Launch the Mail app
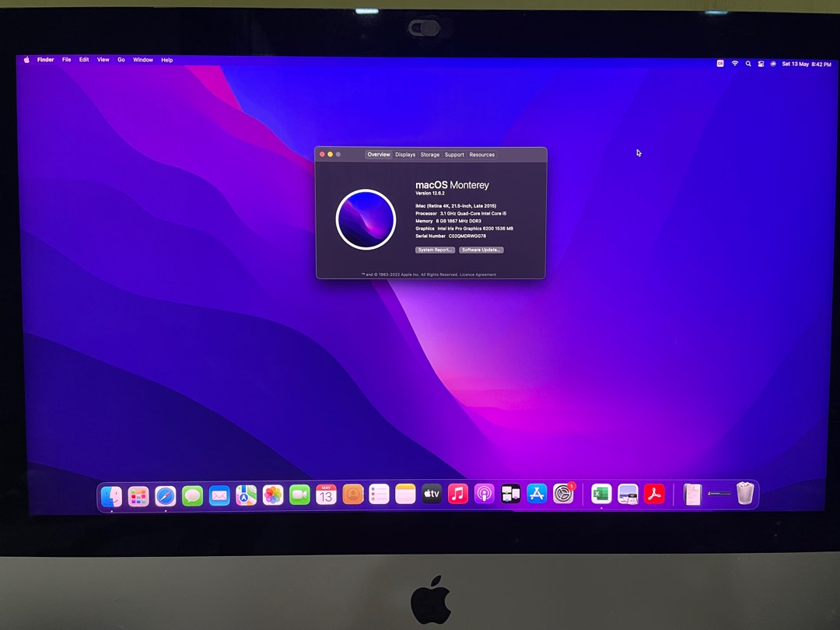The width and height of the screenshot is (840, 630). coord(219,494)
